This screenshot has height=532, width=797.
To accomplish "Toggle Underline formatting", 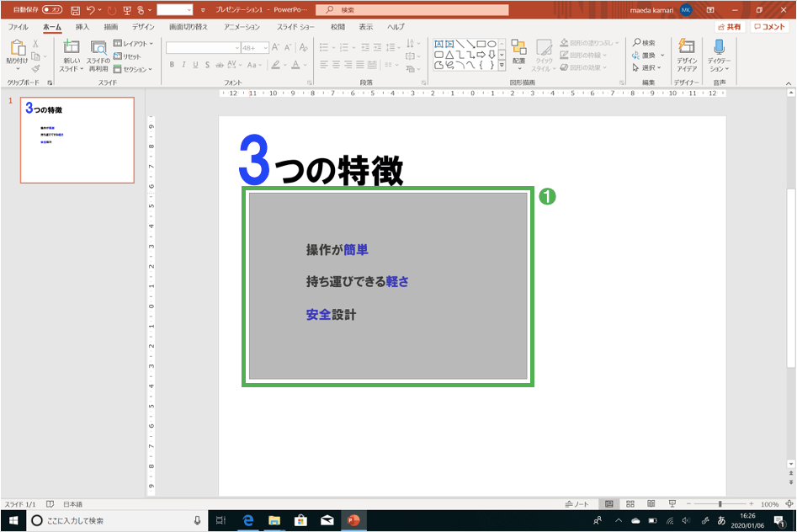I will tap(195, 65).
